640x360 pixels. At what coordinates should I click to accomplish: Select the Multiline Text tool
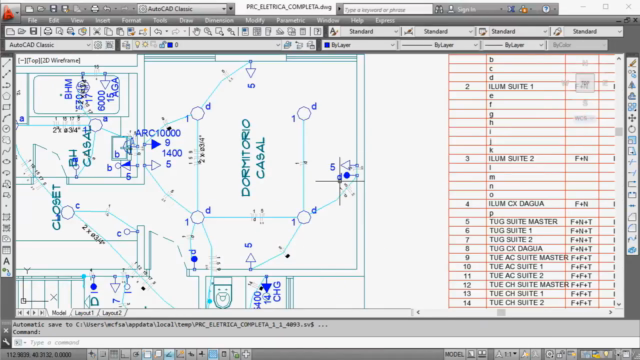(7, 261)
